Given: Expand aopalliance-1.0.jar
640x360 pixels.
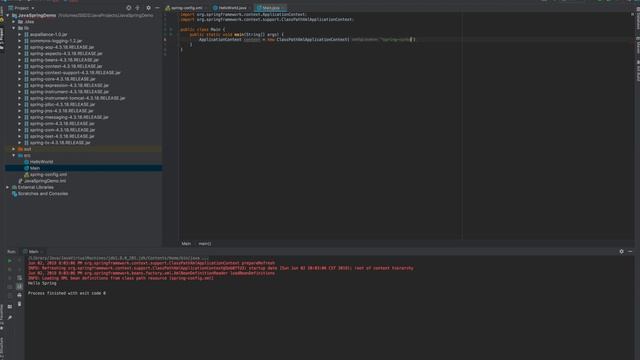Looking at the screenshot, I should point(20,35).
